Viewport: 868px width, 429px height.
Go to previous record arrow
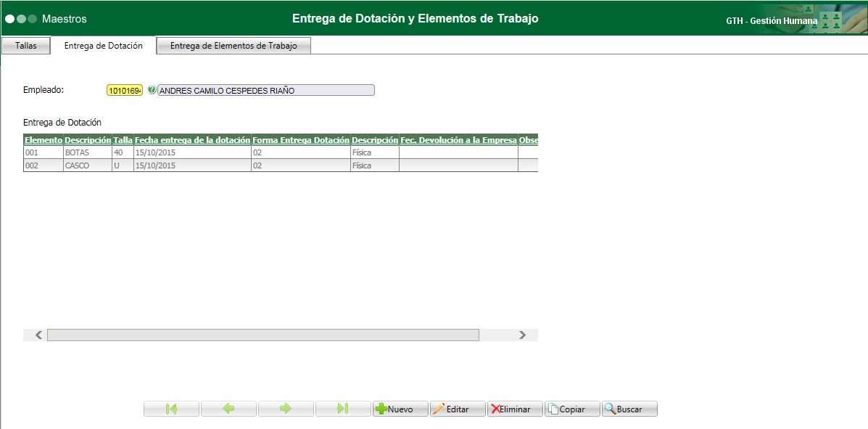point(228,409)
